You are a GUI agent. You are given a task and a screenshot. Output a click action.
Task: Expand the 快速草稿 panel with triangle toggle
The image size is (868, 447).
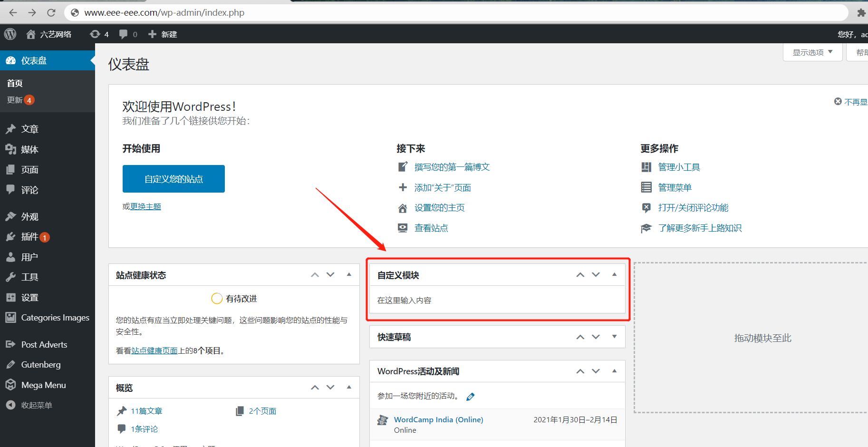(614, 337)
